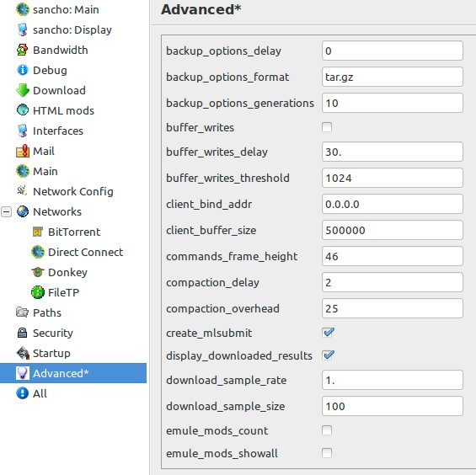476x475 pixels.
Task: Enable the emule_mods_showall checkbox
Action: [327, 453]
